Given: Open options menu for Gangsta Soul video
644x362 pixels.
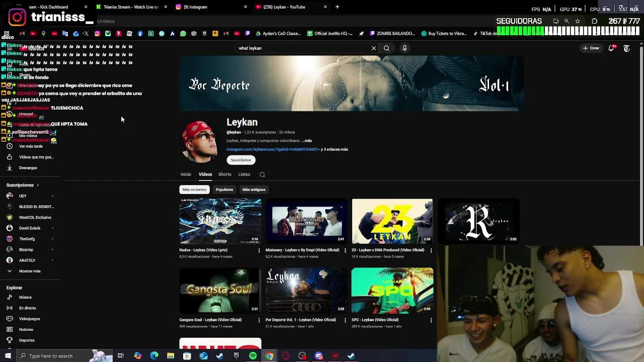Looking at the screenshot, I should tap(259, 320).
